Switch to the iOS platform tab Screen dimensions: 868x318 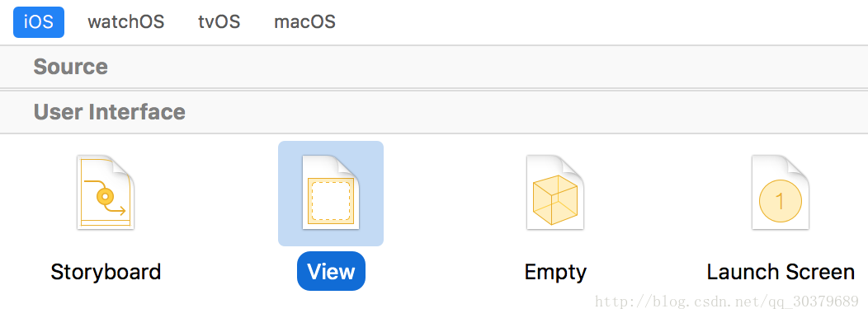(39, 22)
